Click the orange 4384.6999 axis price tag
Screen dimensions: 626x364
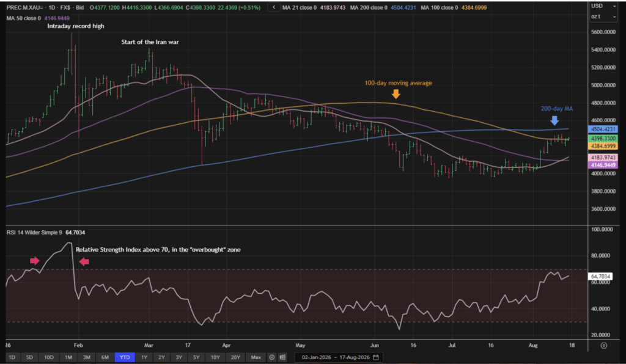(x=603, y=147)
